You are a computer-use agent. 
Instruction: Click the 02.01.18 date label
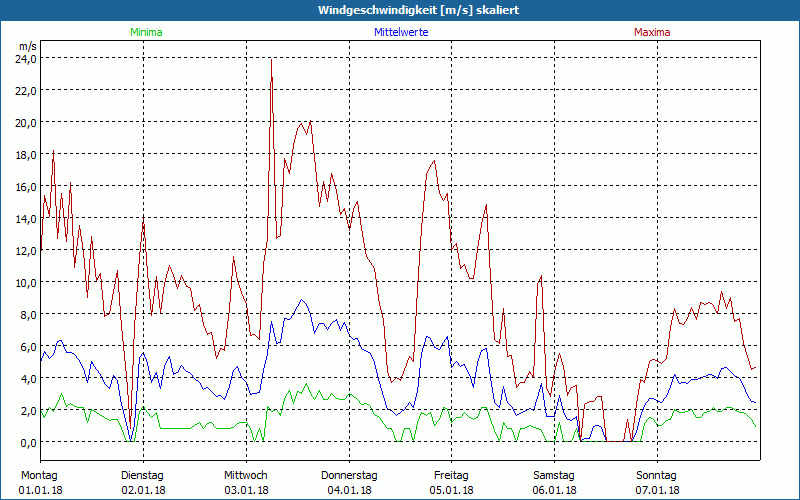pos(143,490)
